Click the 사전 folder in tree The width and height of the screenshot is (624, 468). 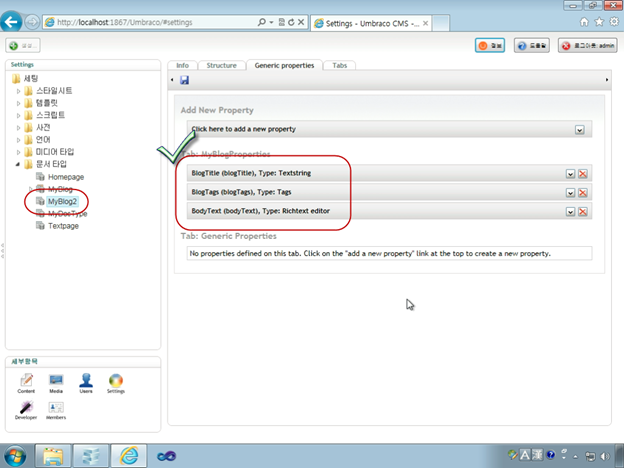click(x=43, y=128)
